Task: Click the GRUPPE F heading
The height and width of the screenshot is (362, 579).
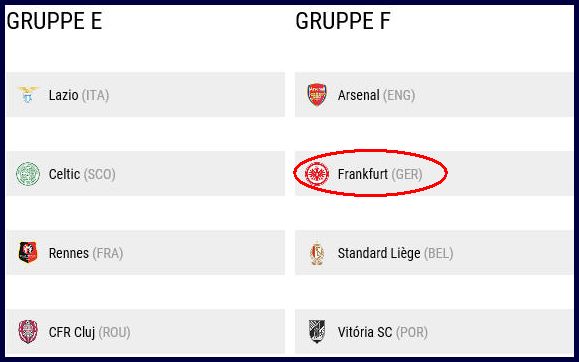Action: (343, 21)
